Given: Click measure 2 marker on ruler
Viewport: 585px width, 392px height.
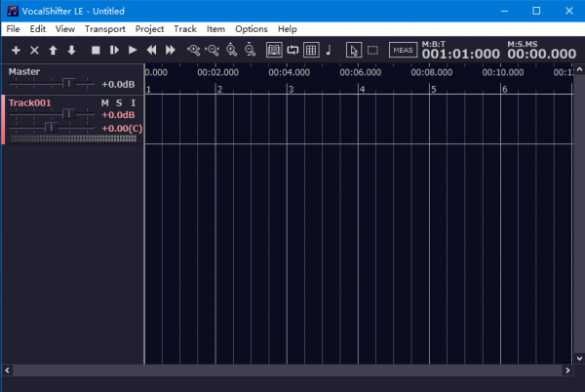Looking at the screenshot, I should point(219,90).
